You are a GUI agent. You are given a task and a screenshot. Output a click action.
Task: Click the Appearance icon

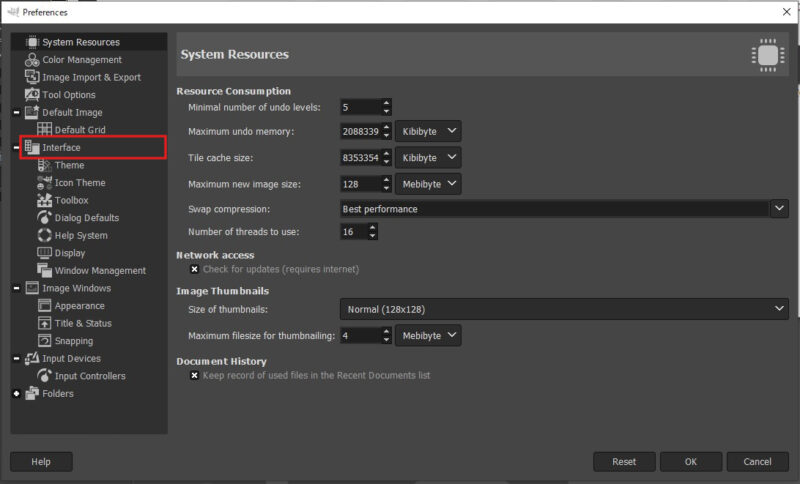click(x=44, y=305)
